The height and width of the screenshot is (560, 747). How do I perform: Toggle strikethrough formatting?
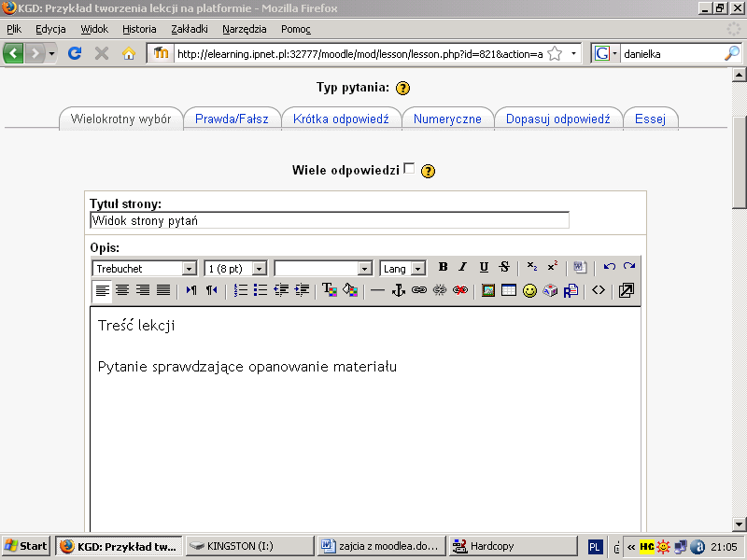[504, 267]
